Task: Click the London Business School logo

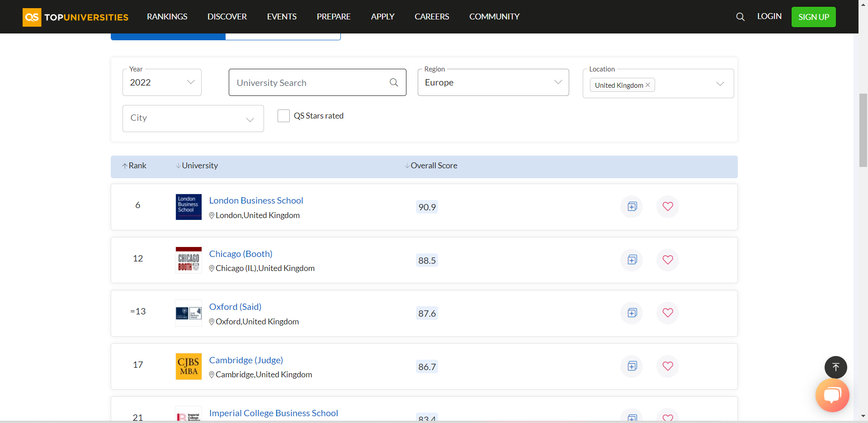Action: click(189, 207)
